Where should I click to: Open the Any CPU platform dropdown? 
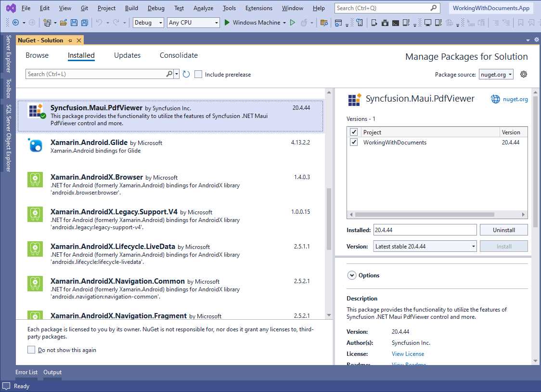[193, 23]
